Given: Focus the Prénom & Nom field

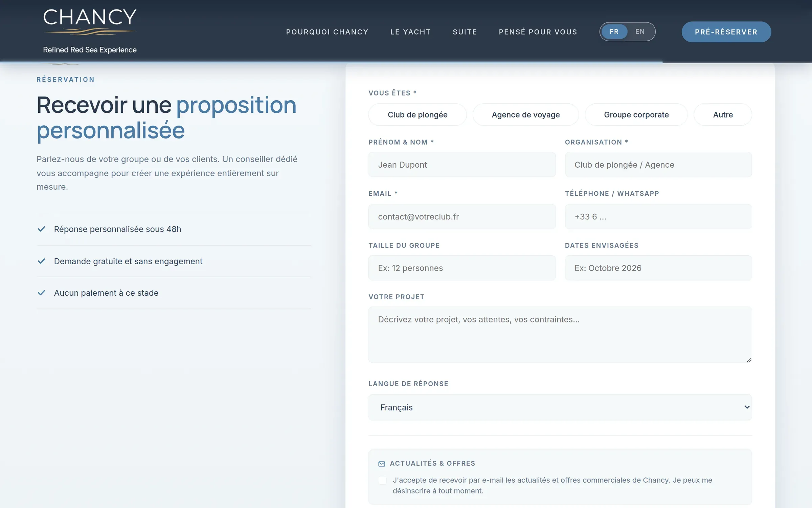Looking at the screenshot, I should 462,165.
